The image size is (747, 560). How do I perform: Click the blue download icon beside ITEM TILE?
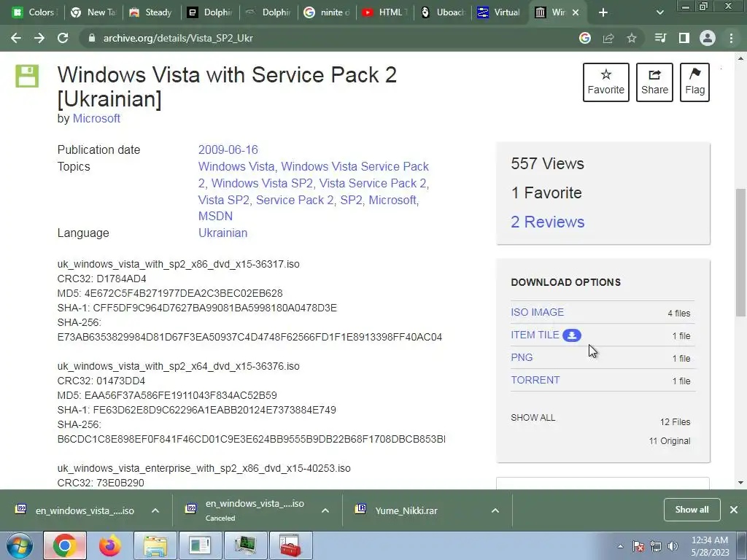[572, 335]
